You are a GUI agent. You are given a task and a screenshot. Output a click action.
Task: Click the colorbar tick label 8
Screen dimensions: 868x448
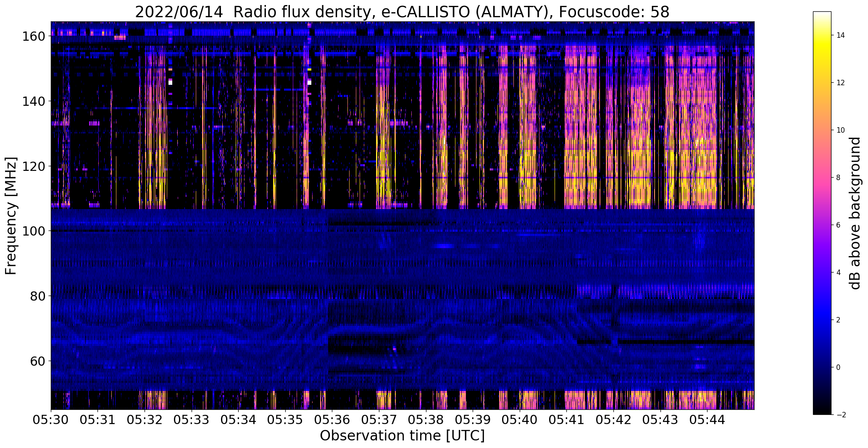coord(839,178)
